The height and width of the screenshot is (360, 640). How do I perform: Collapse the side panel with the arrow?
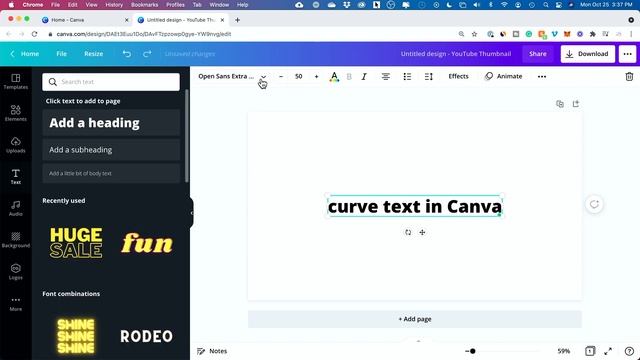(x=191, y=213)
